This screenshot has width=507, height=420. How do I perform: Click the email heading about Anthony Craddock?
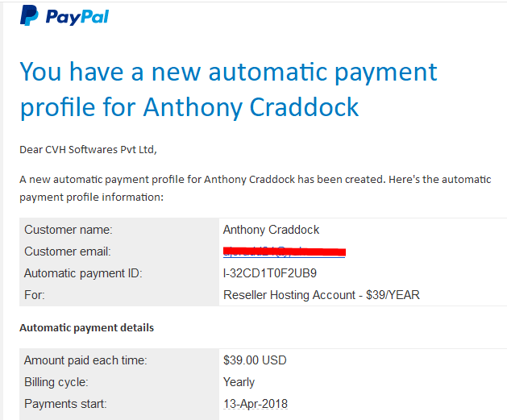228,89
